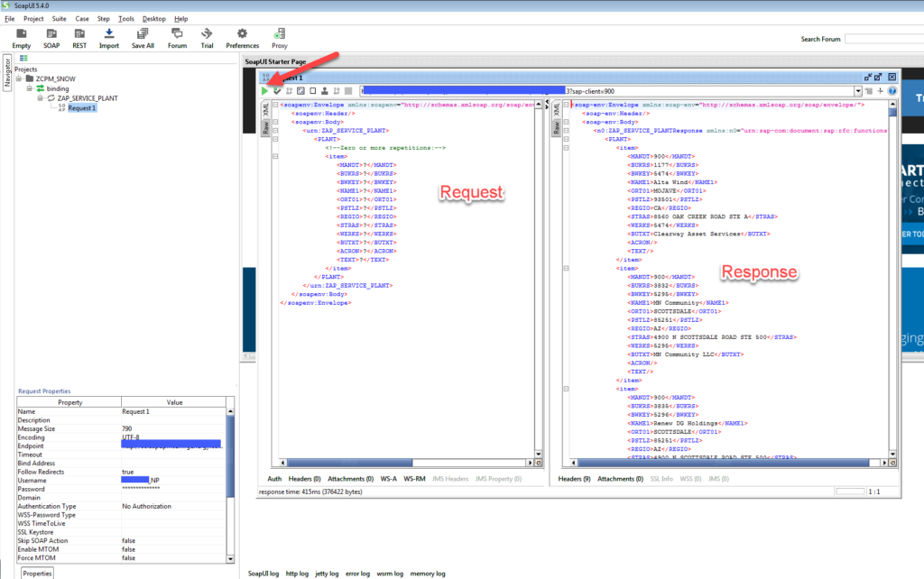Click the REST project toolbar icon
The width and height of the screenshot is (924, 579).
point(79,34)
